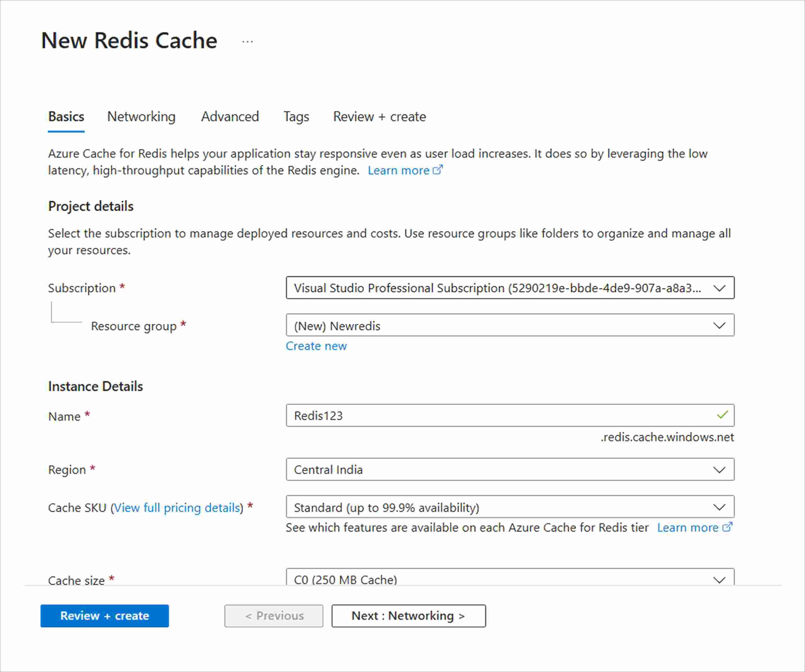
Task: Click the green checkmark in the Name field
Action: click(722, 415)
